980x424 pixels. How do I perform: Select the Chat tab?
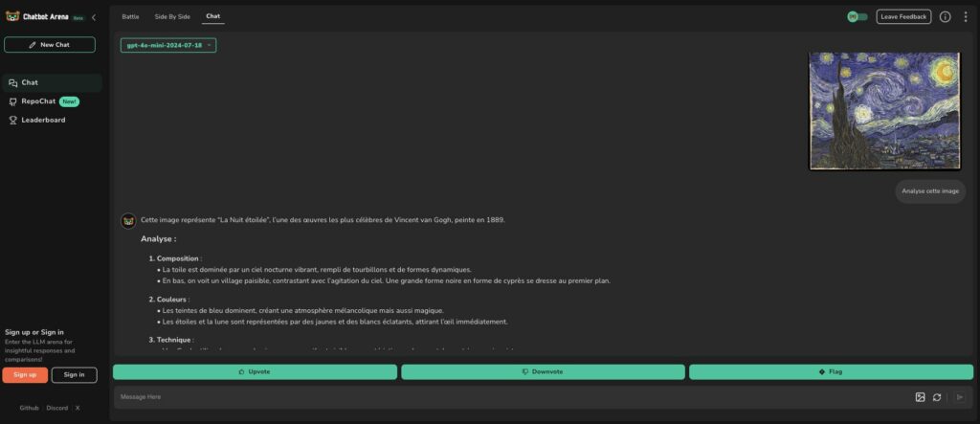click(212, 16)
